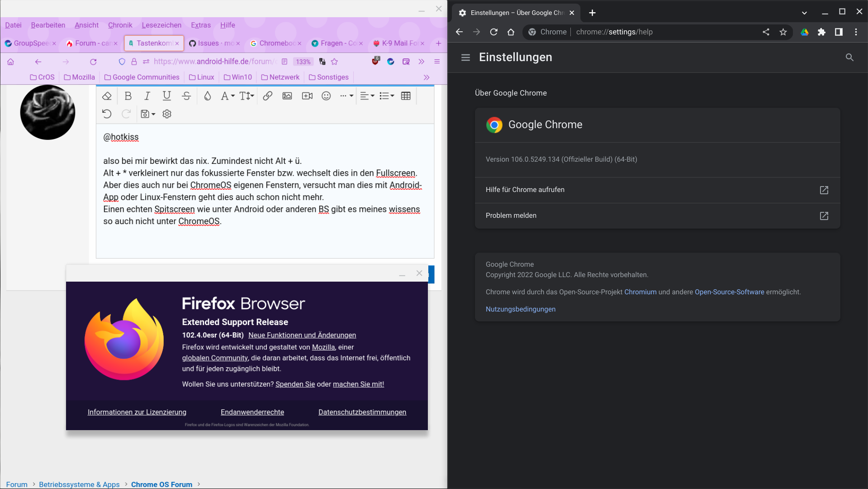
Task: Open the smiley emoji picker
Action: (326, 96)
